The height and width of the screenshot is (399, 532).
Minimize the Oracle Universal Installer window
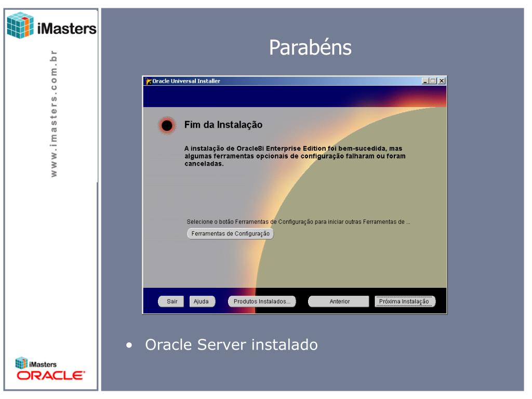point(425,81)
